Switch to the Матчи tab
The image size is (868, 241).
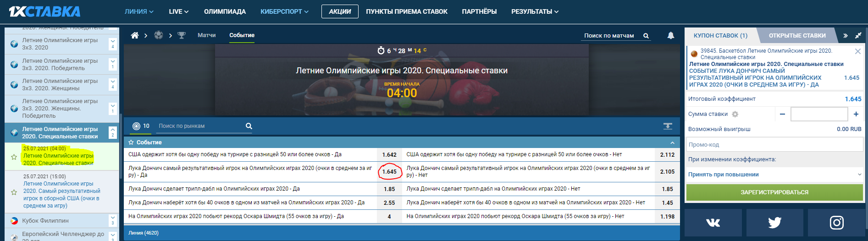point(206,35)
